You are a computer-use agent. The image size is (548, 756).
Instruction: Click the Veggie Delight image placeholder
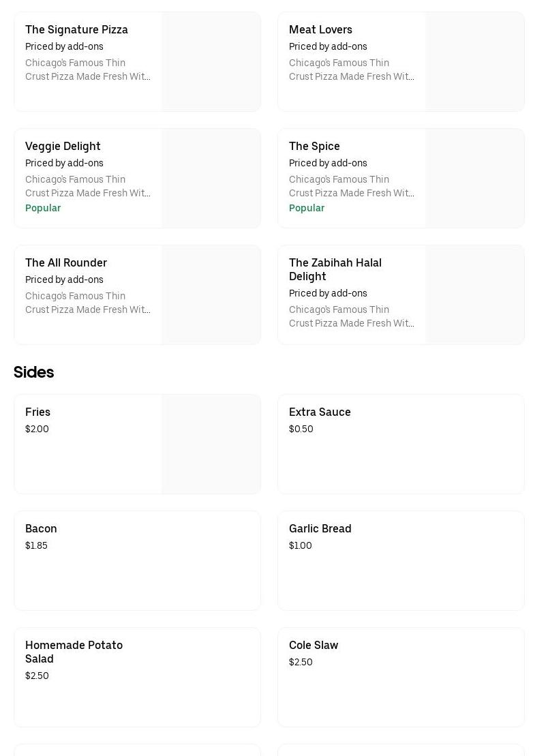point(211,179)
